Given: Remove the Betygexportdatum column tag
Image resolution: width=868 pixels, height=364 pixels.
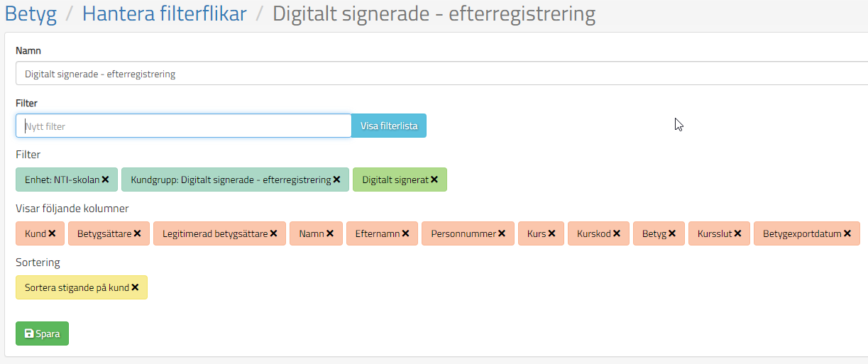Looking at the screenshot, I should tap(847, 233).
